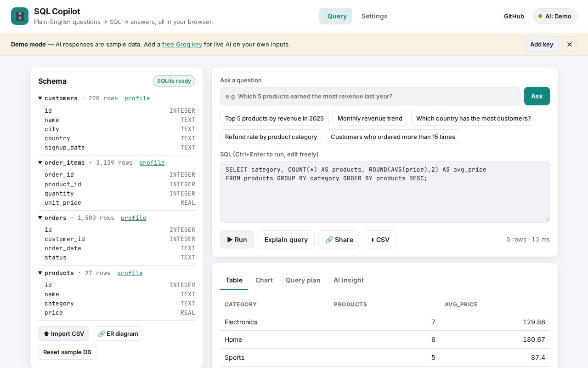The width and height of the screenshot is (588, 368).
Task: Download results as CSV
Action: pyautogui.click(x=380, y=240)
